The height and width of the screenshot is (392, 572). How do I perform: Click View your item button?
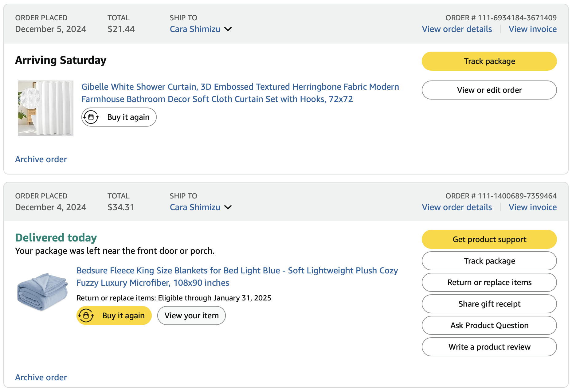pos(191,316)
